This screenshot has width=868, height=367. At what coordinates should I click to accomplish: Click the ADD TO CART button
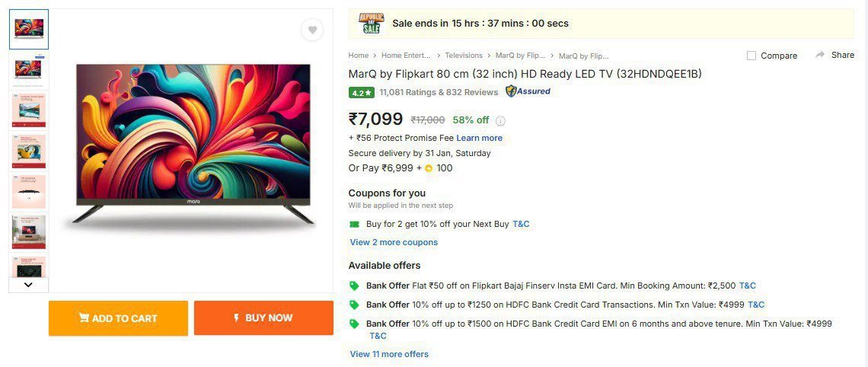click(118, 318)
